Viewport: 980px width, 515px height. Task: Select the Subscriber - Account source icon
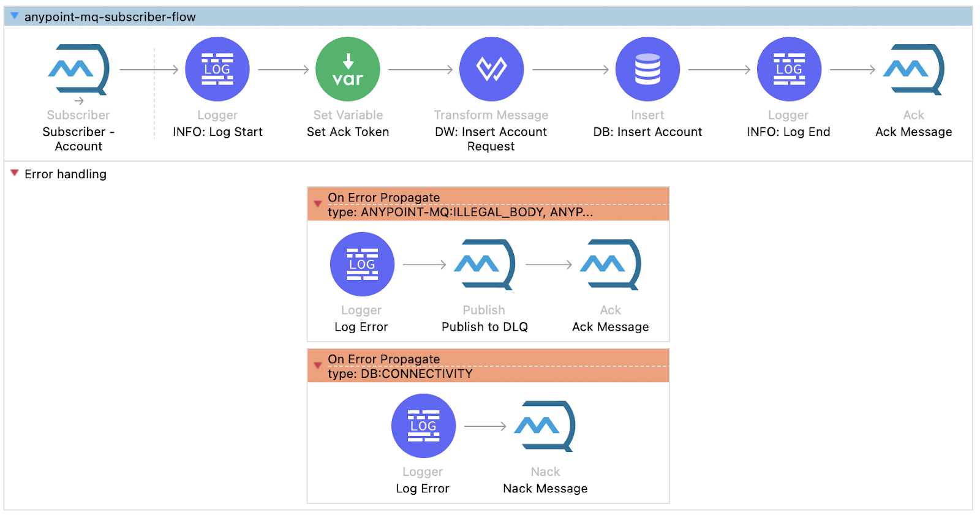(79, 69)
